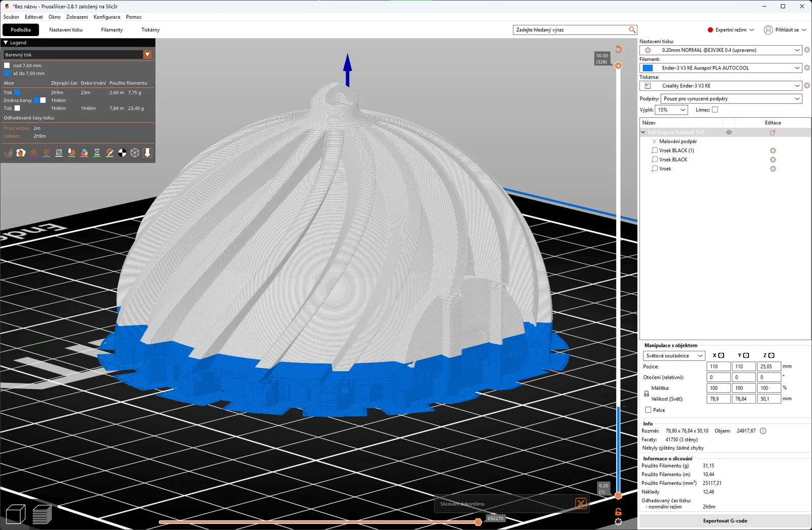Add color change at top slider thumb
The width and height of the screenshot is (812, 530).
tap(618, 65)
